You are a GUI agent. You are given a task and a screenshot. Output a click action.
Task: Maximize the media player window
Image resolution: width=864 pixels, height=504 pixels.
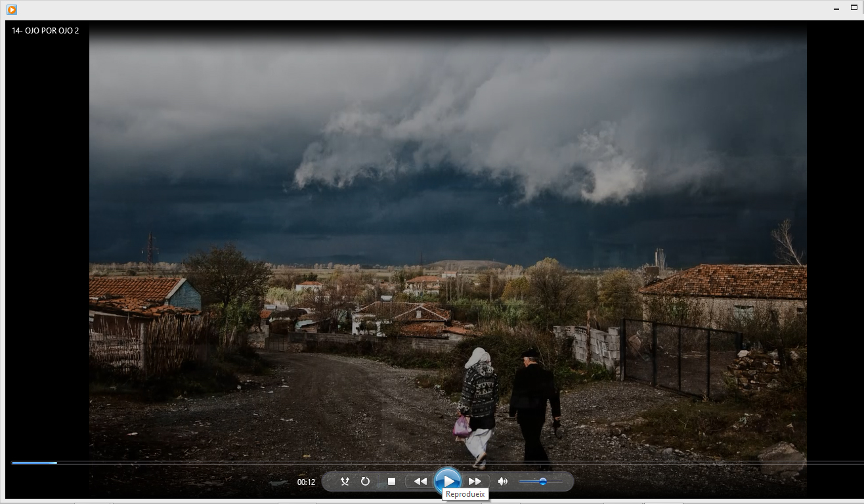(x=854, y=8)
